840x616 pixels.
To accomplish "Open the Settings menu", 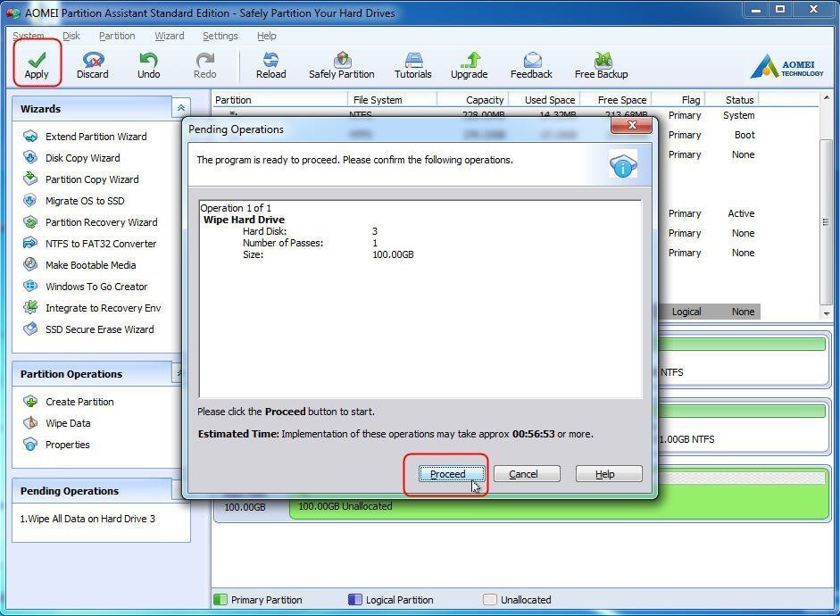I will click(x=220, y=36).
